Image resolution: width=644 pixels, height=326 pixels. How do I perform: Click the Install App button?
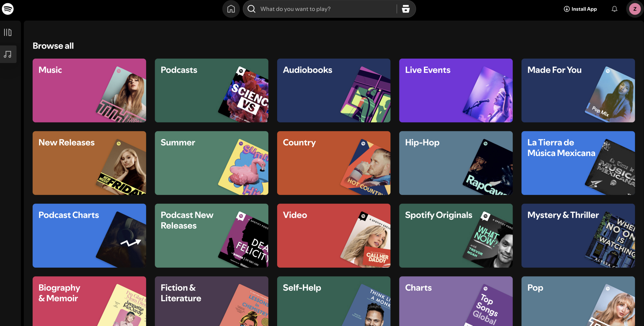(x=580, y=9)
